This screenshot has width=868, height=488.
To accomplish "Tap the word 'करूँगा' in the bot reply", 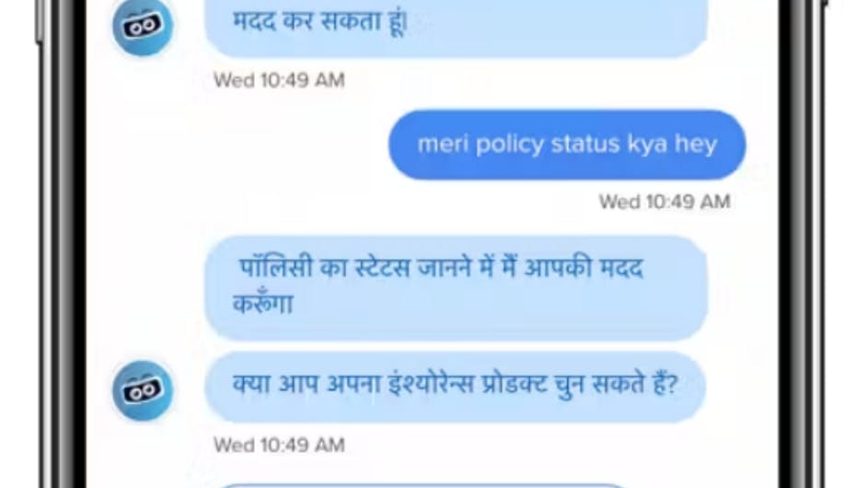I will click(262, 304).
